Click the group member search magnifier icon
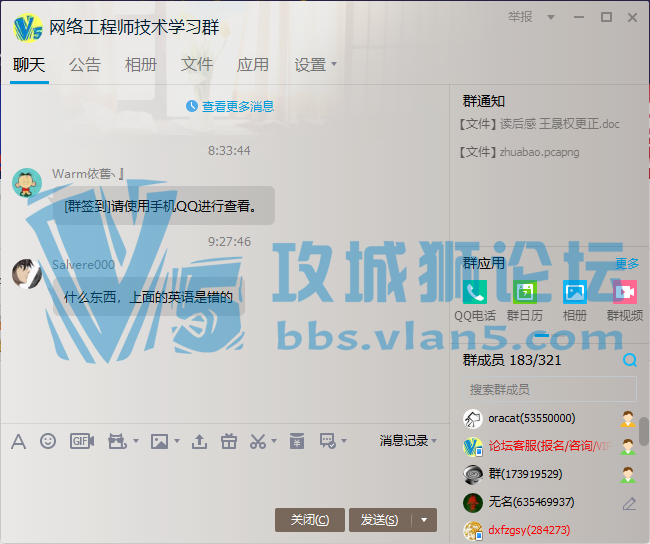650x544 pixels. 630,360
